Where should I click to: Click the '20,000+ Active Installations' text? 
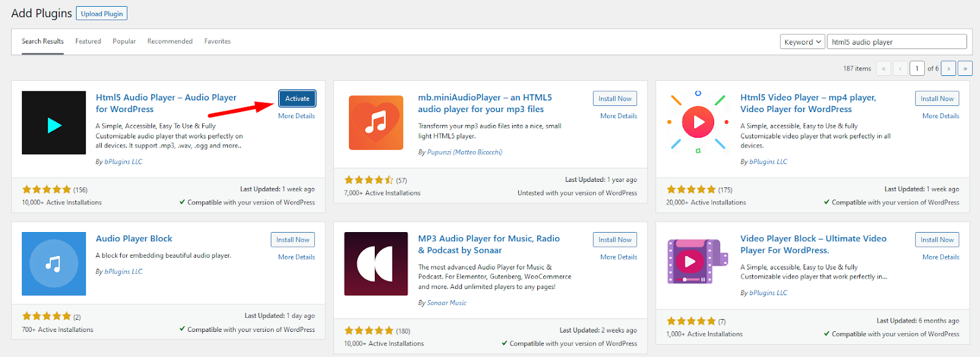tap(706, 202)
